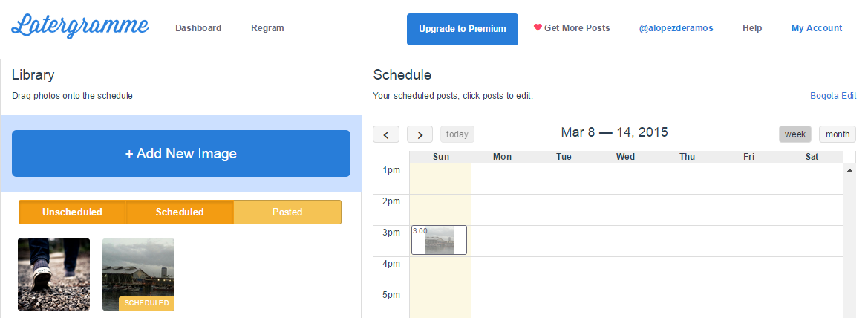The image size is (868, 318).
Task: Open the @alopezderamos profile link
Action: coord(676,28)
